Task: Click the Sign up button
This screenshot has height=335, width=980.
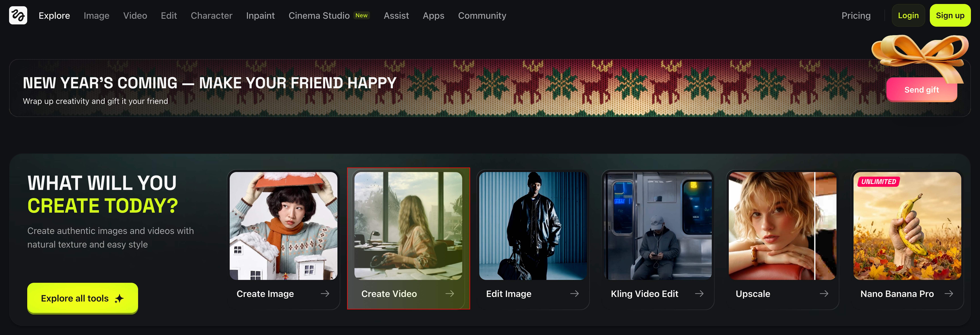Action: 950,15
